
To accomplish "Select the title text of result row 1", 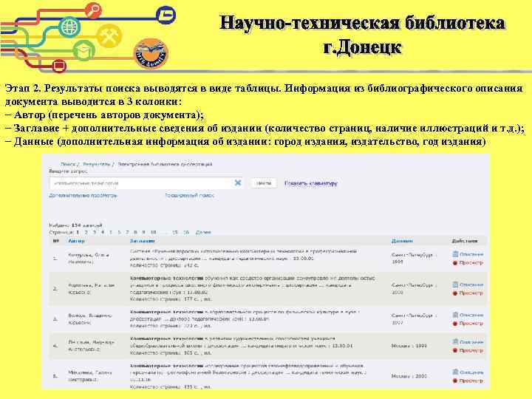I will coord(243,255).
